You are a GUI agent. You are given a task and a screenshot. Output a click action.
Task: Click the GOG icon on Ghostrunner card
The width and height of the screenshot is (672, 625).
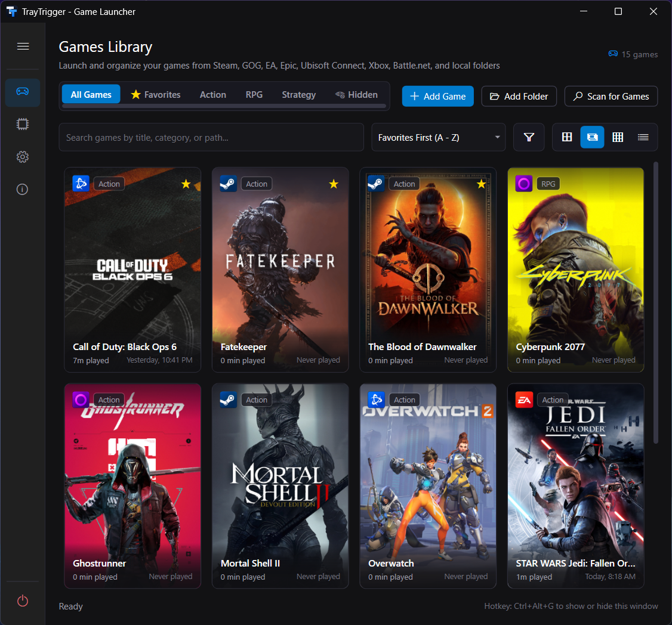[81, 400]
